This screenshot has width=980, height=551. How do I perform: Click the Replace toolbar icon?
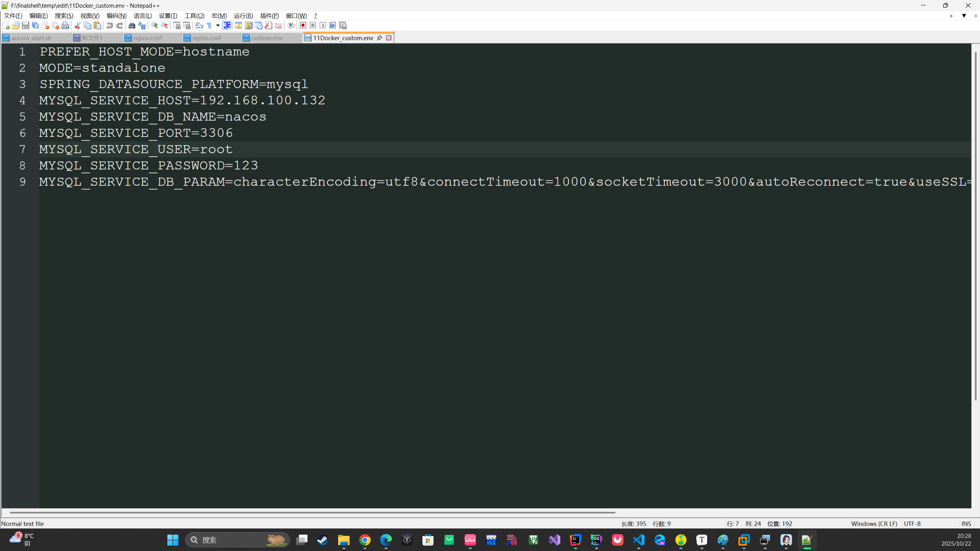(x=142, y=25)
